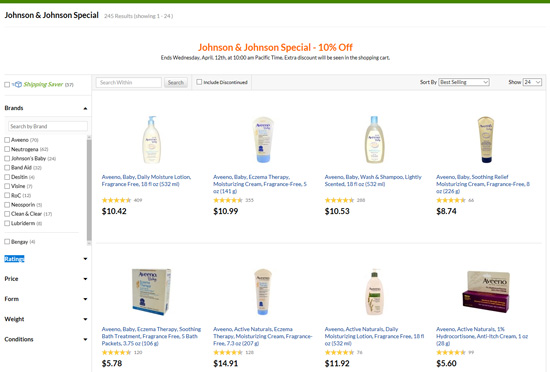The height and width of the screenshot is (372, 550).
Task: Open the Daily Moisture Lotion product image
Action: tap(152, 140)
